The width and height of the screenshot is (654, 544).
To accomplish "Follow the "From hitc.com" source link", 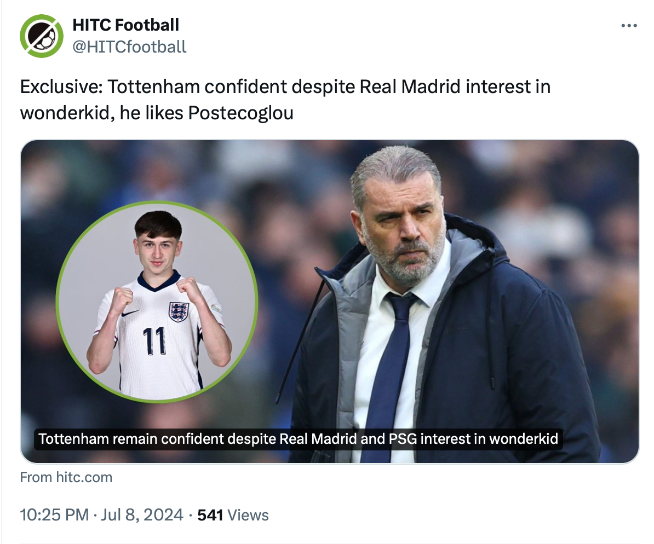I will point(66,478).
